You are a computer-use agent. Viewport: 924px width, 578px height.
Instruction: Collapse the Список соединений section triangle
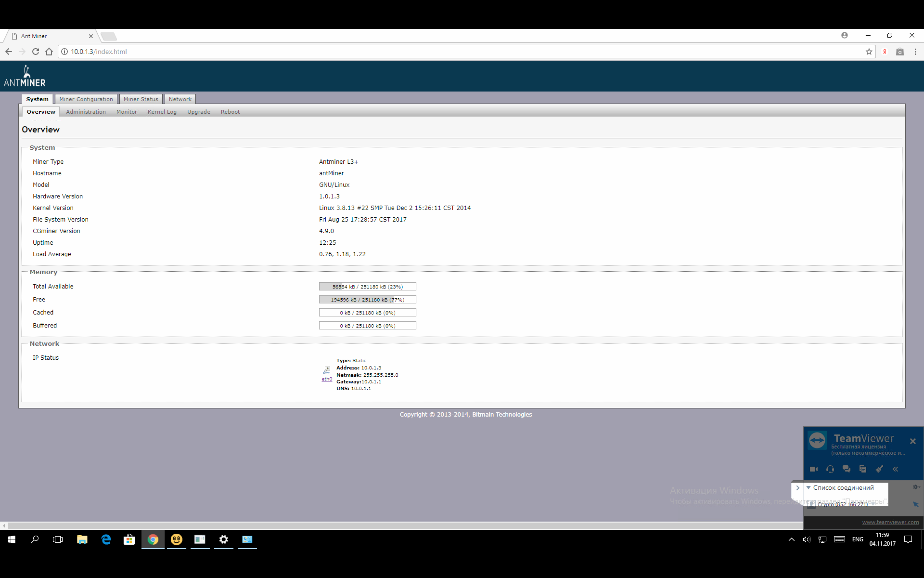coord(808,487)
